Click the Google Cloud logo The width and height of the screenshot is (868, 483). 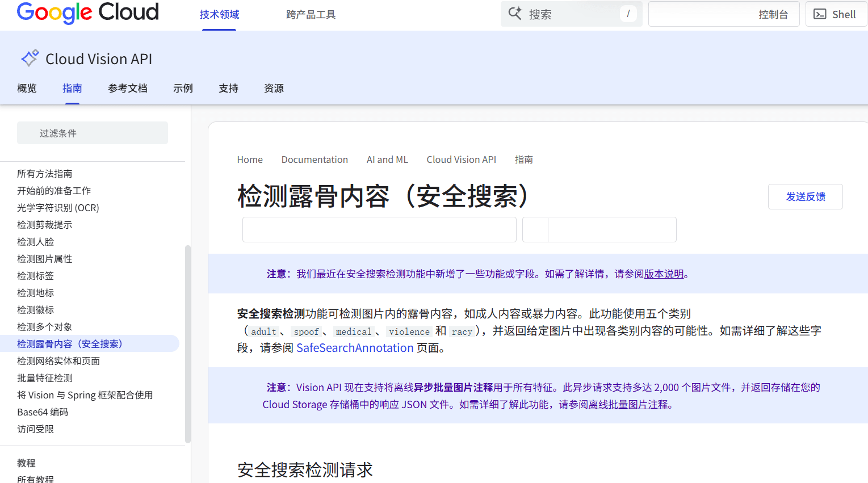pos(88,12)
